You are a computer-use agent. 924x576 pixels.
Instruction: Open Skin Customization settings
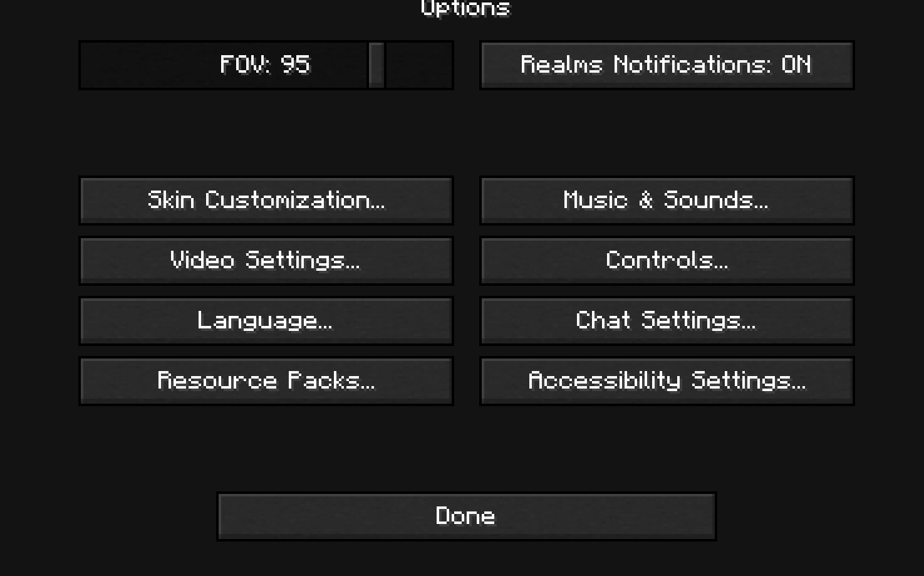coord(266,201)
